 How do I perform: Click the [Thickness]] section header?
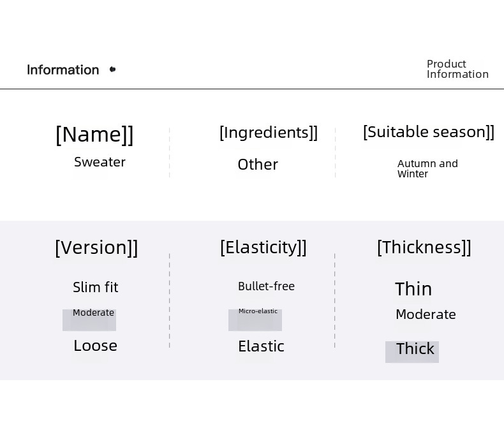pyautogui.click(x=424, y=247)
